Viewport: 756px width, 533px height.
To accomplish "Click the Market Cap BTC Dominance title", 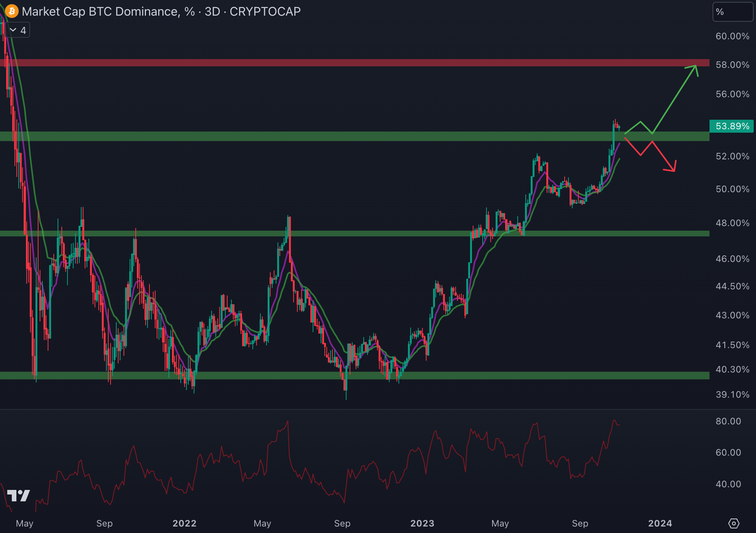I will [100, 11].
